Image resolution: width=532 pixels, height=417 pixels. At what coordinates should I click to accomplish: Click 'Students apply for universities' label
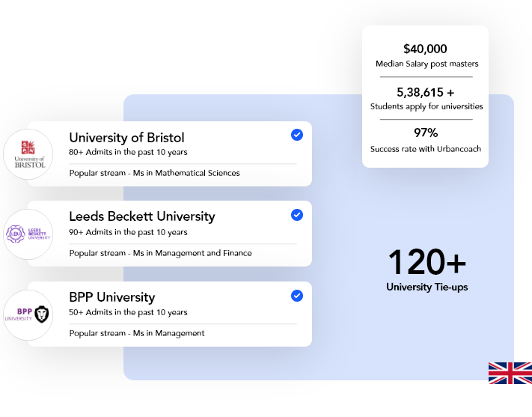tap(426, 106)
